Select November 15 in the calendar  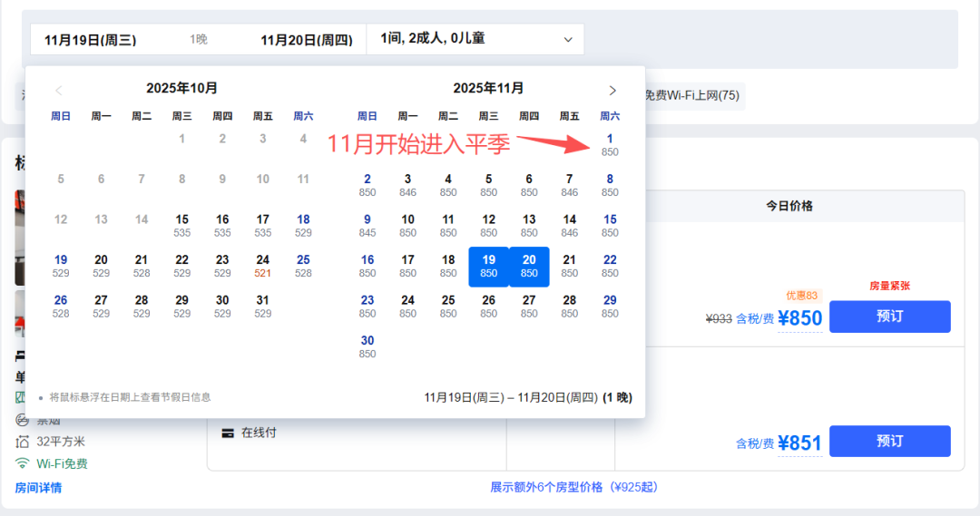click(x=610, y=226)
